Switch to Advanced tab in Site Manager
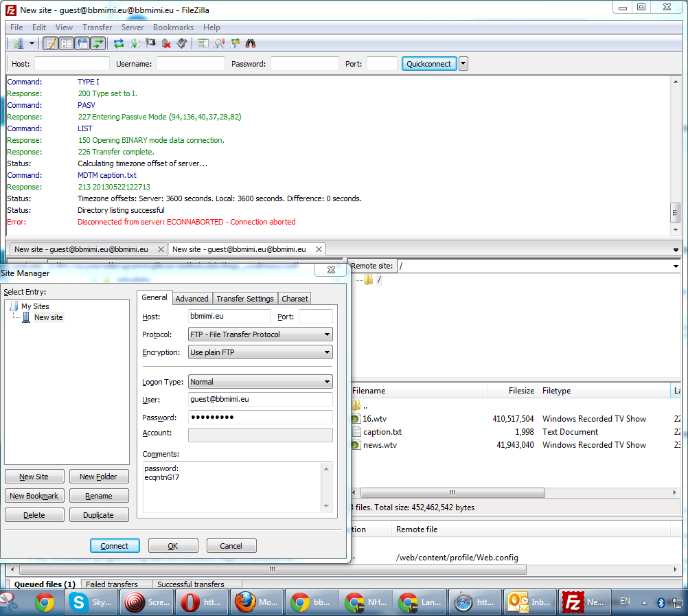Image resolution: width=688 pixels, height=616 pixels. [192, 298]
